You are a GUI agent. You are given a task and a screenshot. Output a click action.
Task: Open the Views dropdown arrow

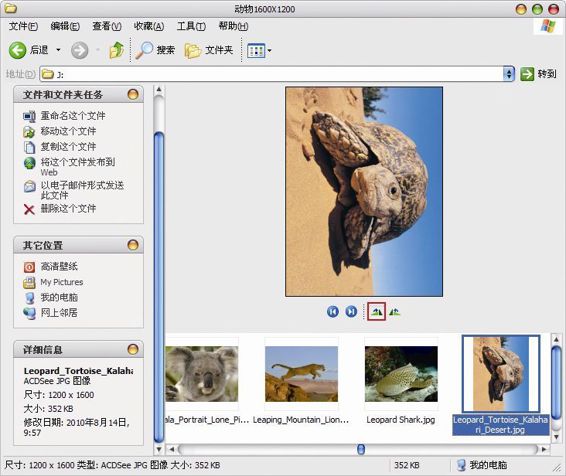(269, 51)
